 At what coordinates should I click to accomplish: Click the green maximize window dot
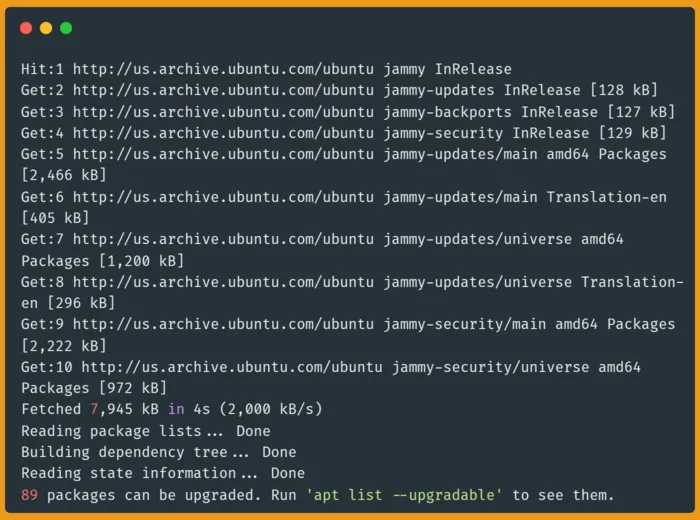click(x=66, y=28)
